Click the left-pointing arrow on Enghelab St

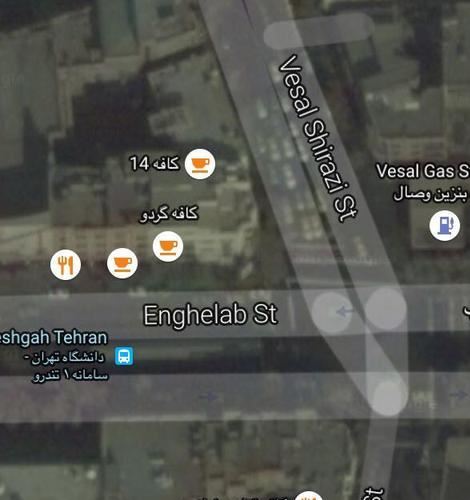(345, 312)
